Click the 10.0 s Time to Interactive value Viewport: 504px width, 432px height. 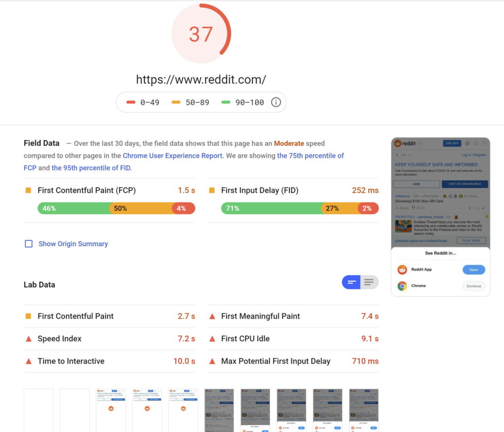click(184, 361)
